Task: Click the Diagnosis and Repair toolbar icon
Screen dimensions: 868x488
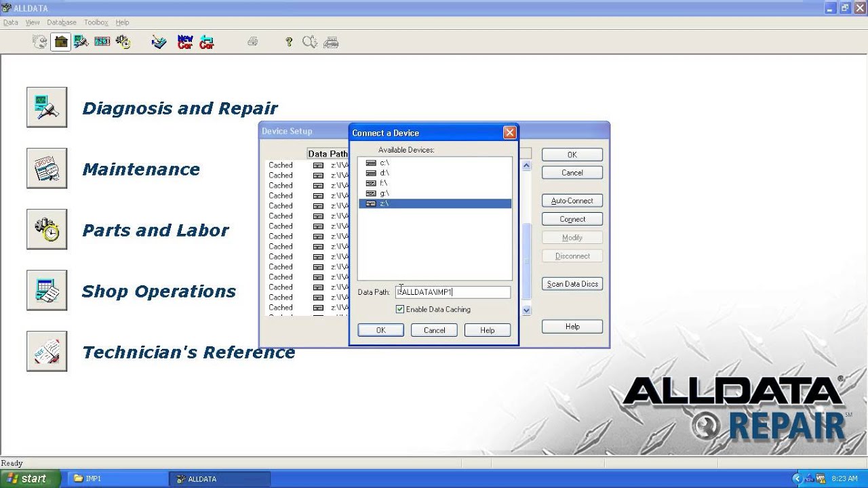Action: click(81, 42)
